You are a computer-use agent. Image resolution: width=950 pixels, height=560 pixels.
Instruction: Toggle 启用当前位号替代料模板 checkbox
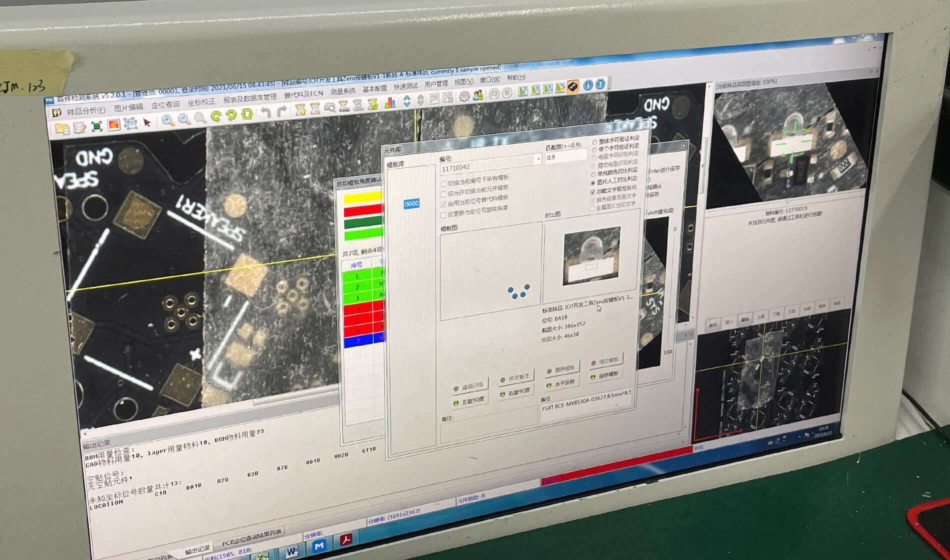pos(443,204)
